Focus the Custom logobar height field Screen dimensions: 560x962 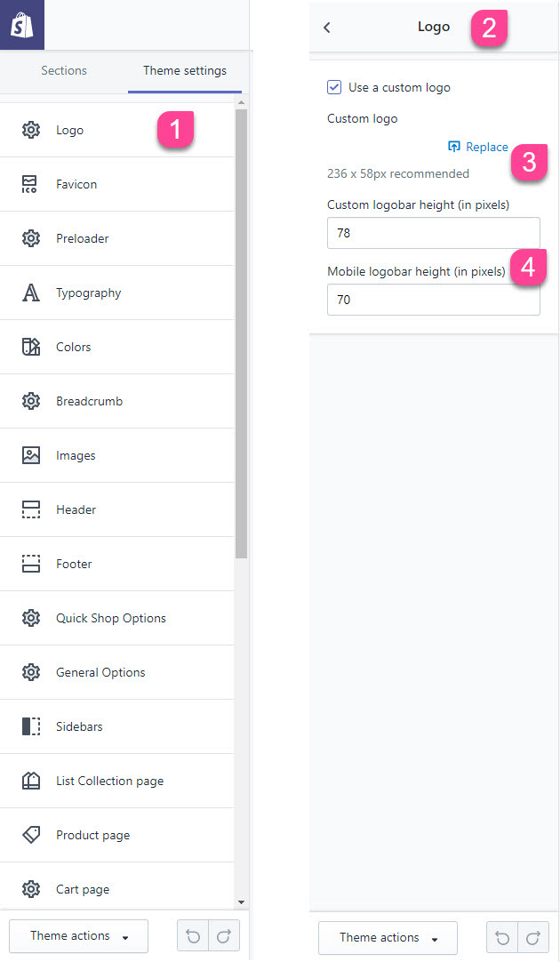434,233
